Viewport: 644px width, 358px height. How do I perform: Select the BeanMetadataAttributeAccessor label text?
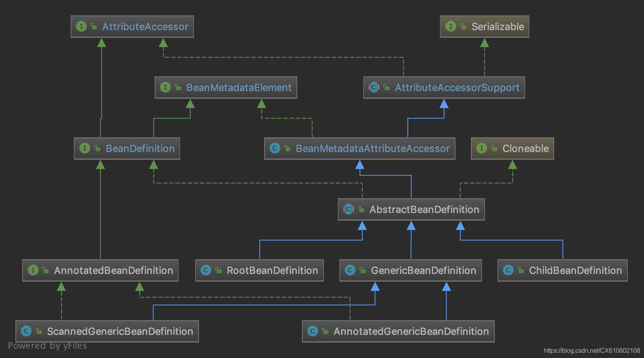(x=373, y=149)
